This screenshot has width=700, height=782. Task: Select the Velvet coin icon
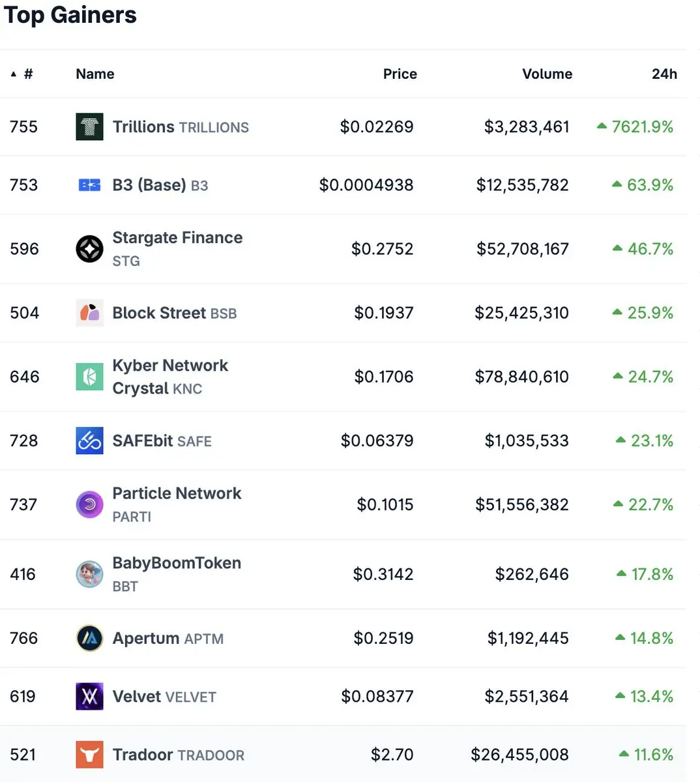(89, 697)
